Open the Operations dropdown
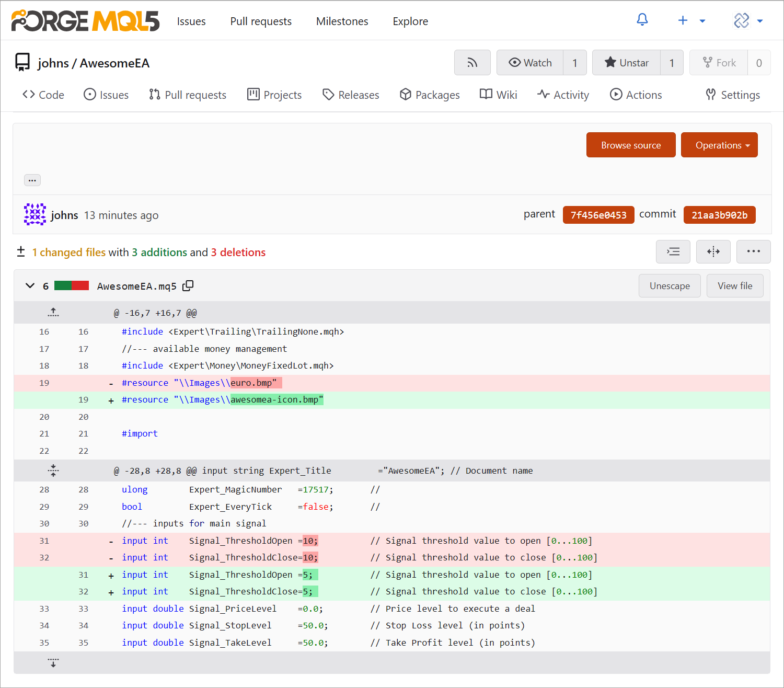 click(719, 145)
